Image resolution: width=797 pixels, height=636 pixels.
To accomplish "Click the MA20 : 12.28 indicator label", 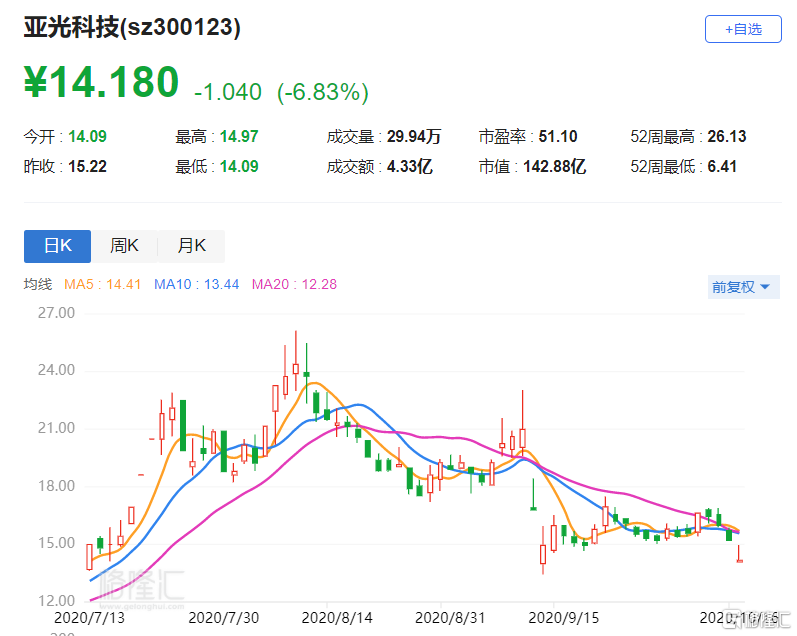I will tap(294, 284).
